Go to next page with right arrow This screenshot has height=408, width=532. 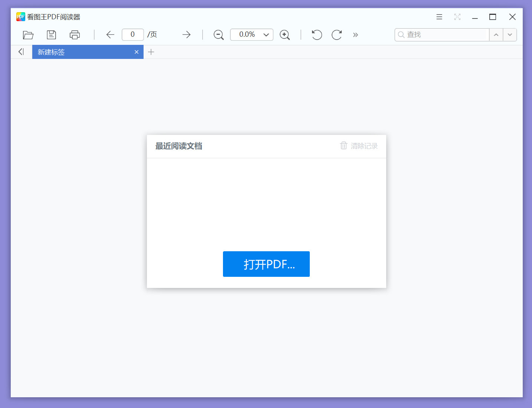(186, 35)
